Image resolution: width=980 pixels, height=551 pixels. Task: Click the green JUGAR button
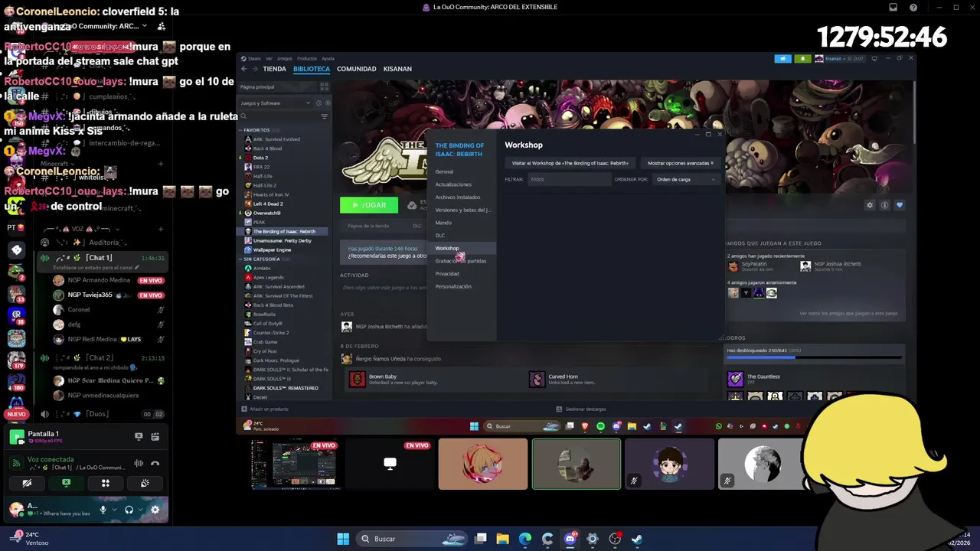click(369, 205)
